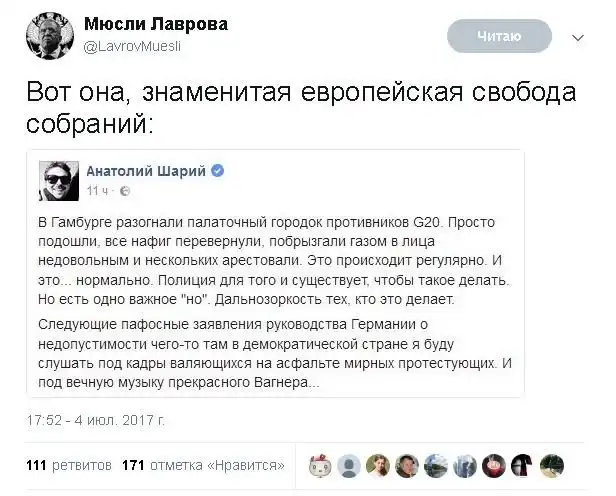Screen dimensions: 616x496
Task: Click Анатолий Шарий's sunglasses avatar
Action: click(x=60, y=180)
